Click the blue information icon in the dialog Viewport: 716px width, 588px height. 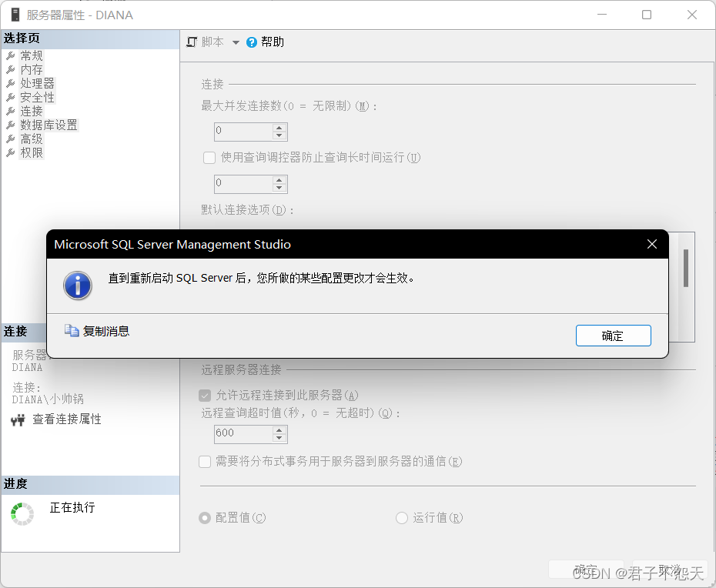pos(78,286)
